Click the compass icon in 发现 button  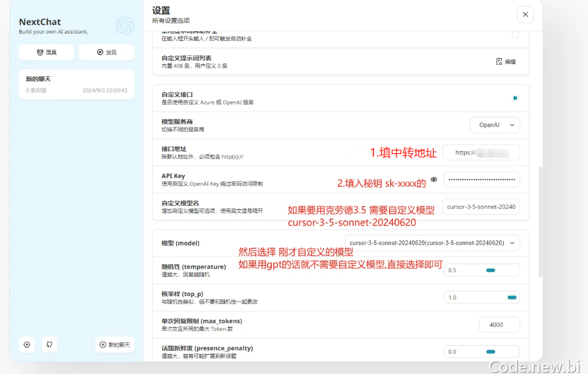[x=100, y=52]
